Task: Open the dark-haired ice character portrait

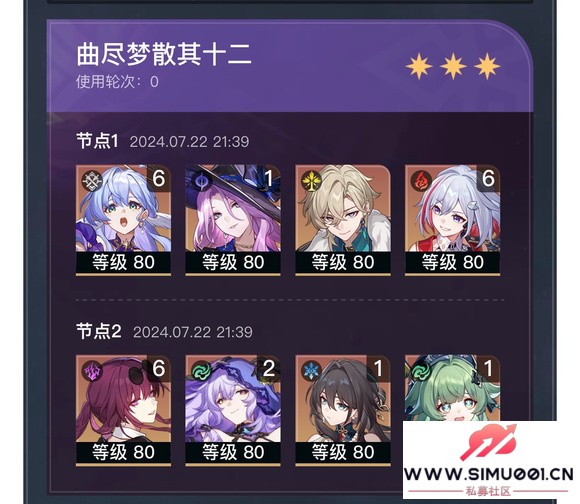Action: 343,410
